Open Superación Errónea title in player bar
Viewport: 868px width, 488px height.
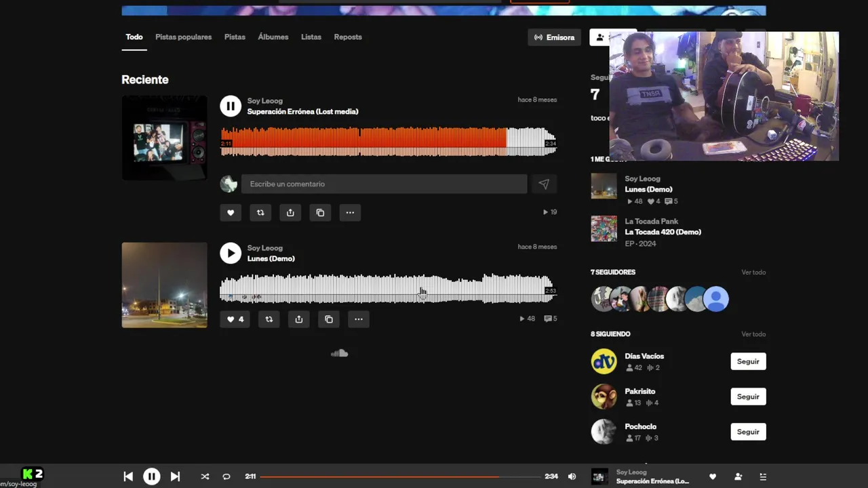coord(652,481)
